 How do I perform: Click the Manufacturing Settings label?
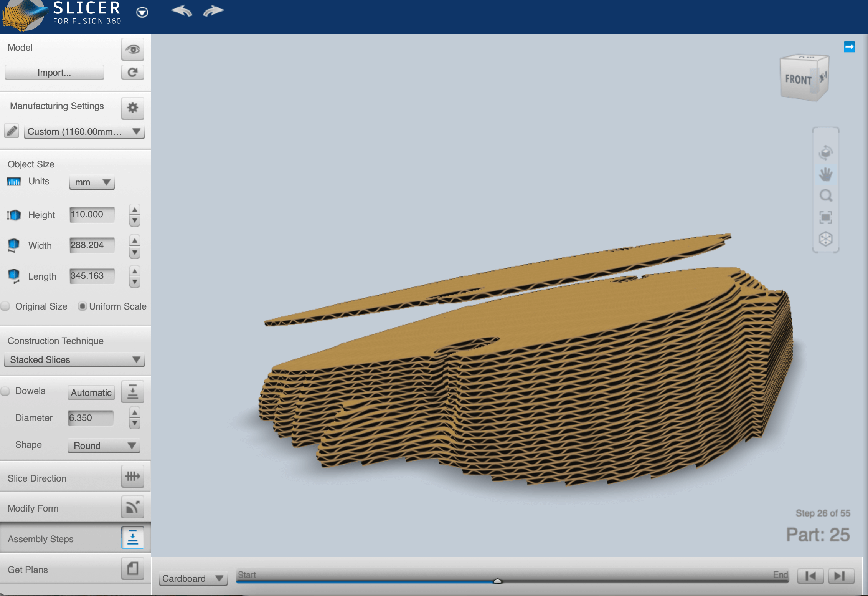pyautogui.click(x=57, y=106)
